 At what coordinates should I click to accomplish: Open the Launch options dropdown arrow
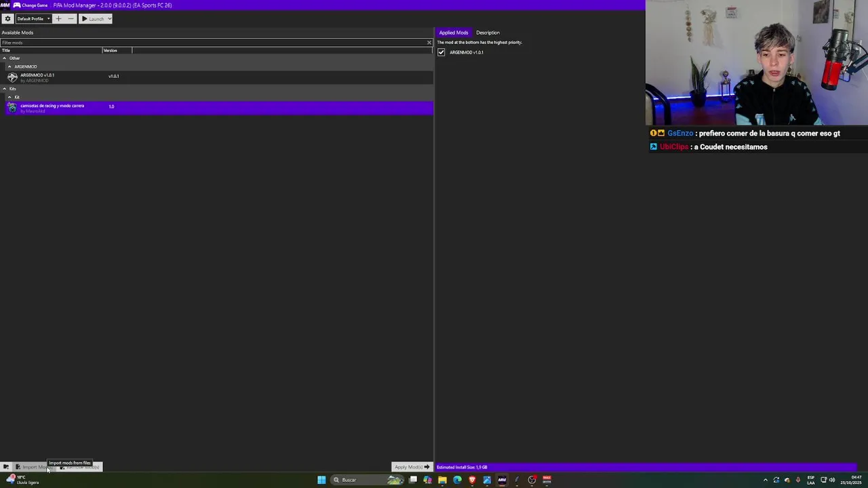109,19
